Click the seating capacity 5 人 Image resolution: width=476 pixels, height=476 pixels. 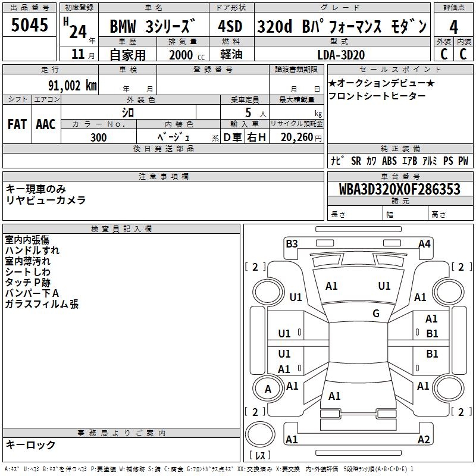coord(256,112)
